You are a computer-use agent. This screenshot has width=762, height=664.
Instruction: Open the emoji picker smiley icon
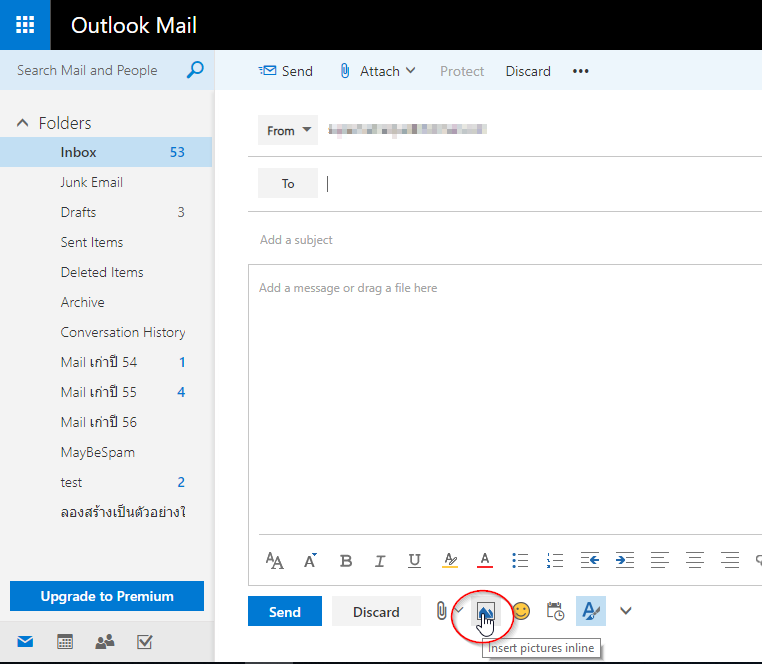[x=521, y=611]
